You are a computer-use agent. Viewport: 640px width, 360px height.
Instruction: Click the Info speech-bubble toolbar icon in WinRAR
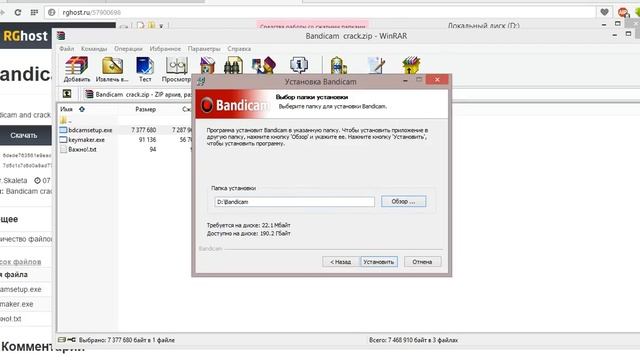click(x=299, y=65)
